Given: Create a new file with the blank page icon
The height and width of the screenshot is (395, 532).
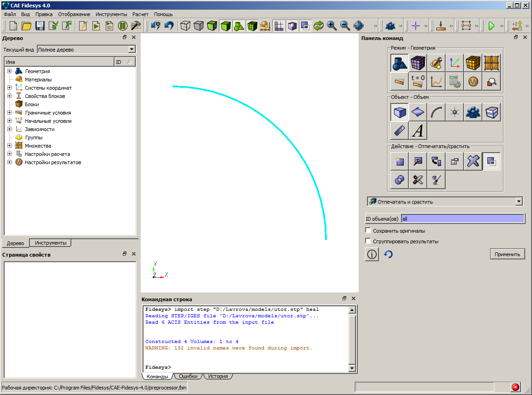Looking at the screenshot, I should click(x=13, y=26).
